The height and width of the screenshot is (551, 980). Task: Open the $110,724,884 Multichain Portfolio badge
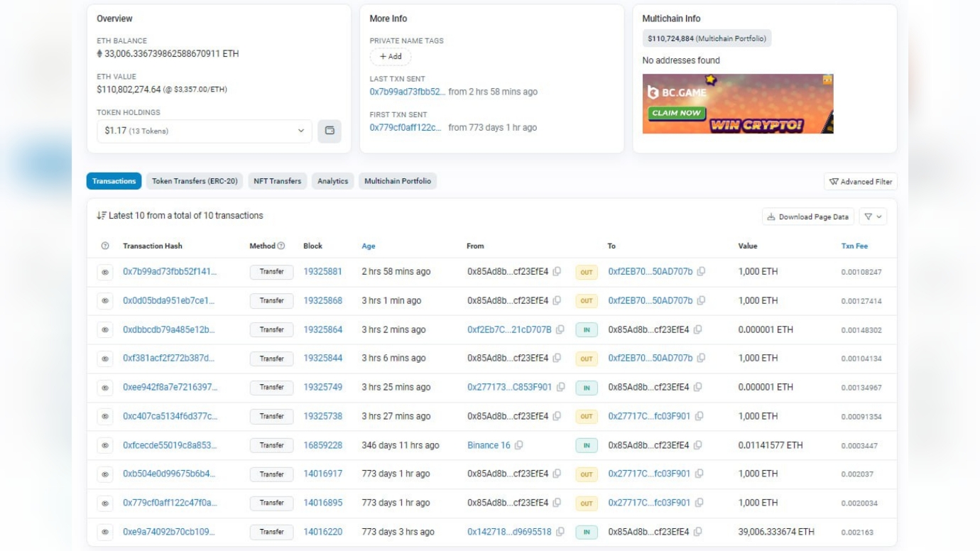pos(707,38)
